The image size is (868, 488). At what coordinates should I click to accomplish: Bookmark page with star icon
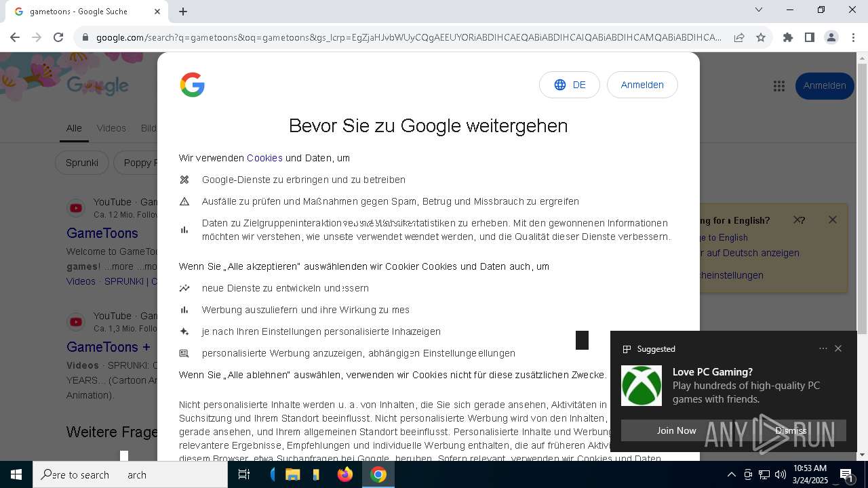click(761, 37)
